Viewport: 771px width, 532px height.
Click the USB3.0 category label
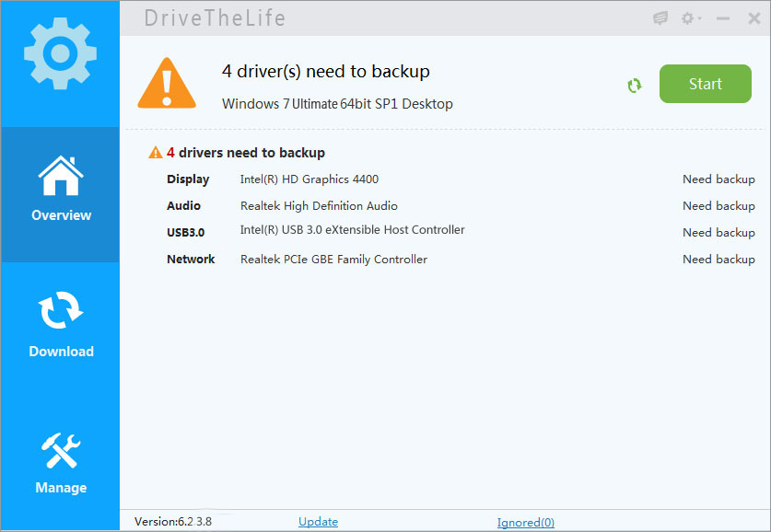click(x=185, y=232)
